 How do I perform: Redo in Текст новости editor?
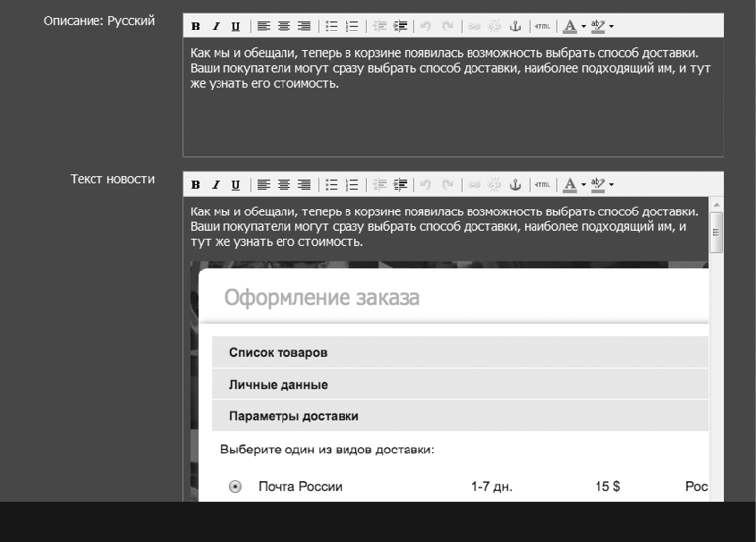tap(448, 185)
